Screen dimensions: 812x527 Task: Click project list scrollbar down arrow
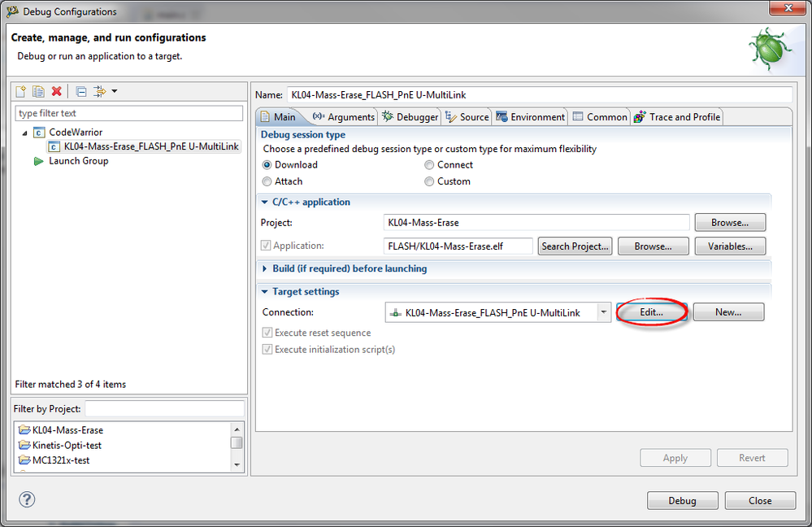[237, 464]
